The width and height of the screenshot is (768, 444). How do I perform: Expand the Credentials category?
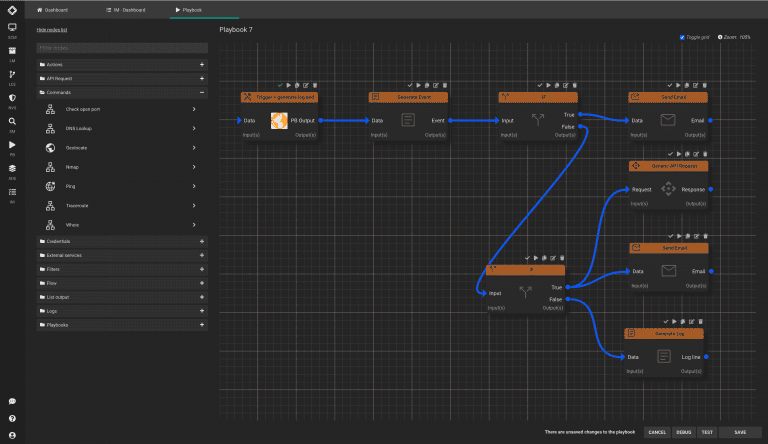[122, 241]
